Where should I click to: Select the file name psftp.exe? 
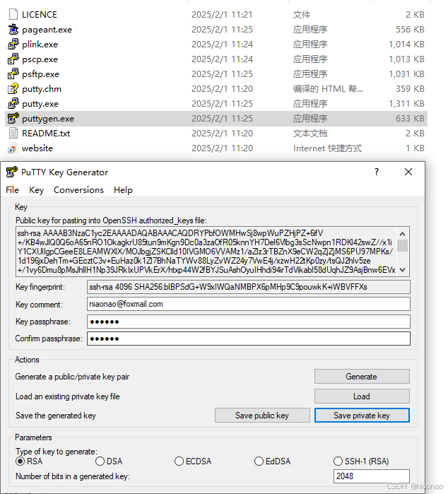pos(41,74)
